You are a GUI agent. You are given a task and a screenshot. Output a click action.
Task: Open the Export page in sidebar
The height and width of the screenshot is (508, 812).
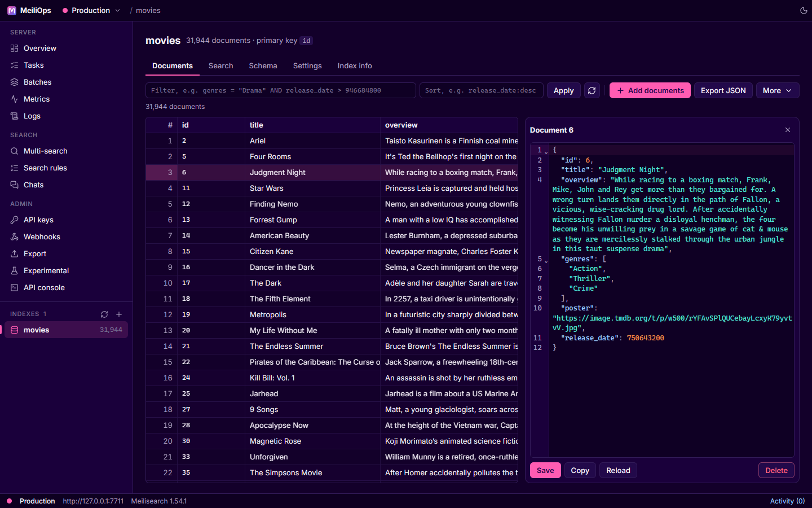coord(67,254)
